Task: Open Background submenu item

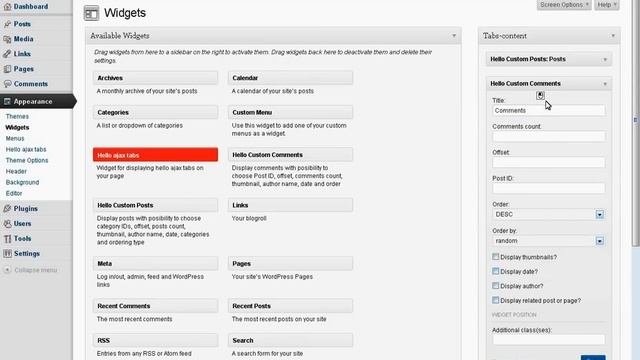Action: click(22, 182)
